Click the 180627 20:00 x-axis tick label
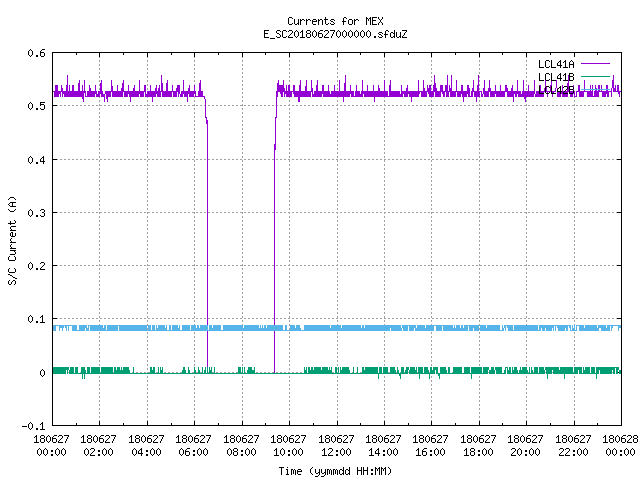This screenshot has width=640, height=480. point(525,446)
